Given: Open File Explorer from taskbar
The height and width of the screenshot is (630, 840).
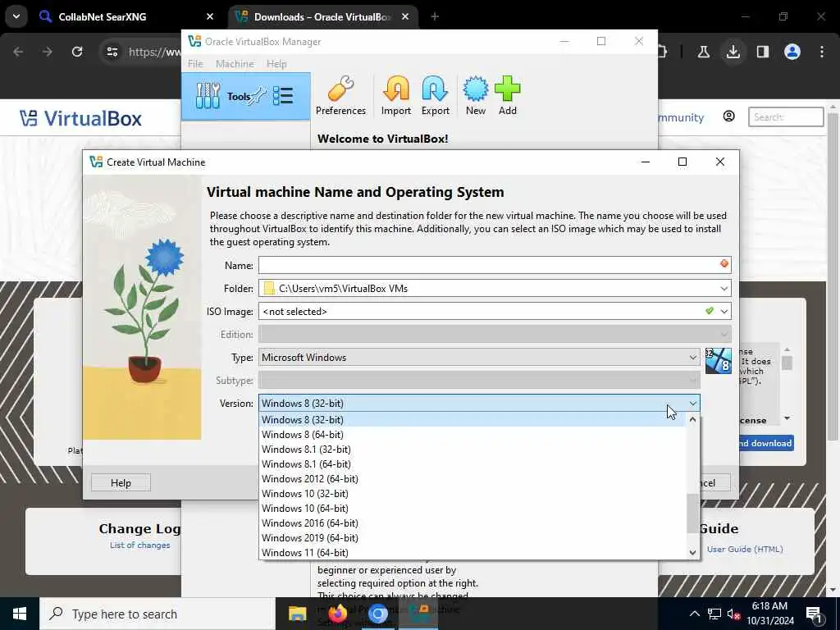Looking at the screenshot, I should [x=297, y=614].
